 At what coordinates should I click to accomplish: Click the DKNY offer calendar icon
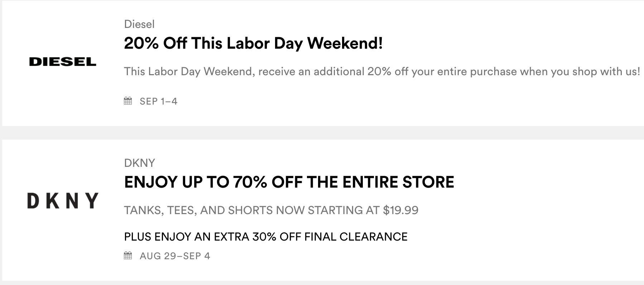128,256
